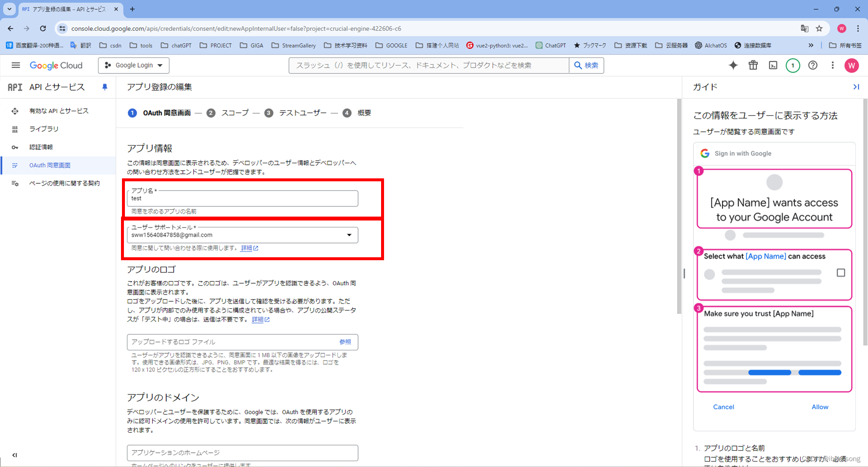Activate Cloud Shell terminal icon

[x=773, y=65]
